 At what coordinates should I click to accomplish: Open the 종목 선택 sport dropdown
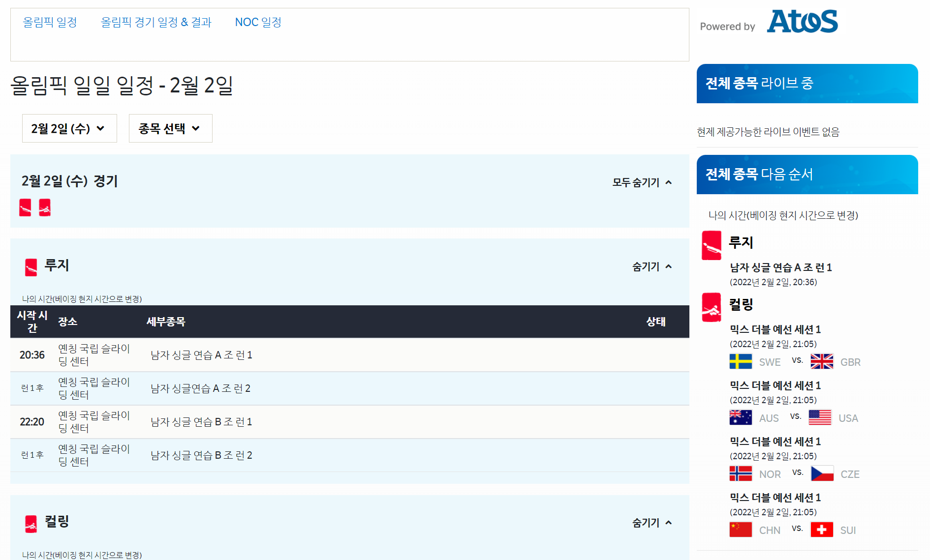(170, 128)
